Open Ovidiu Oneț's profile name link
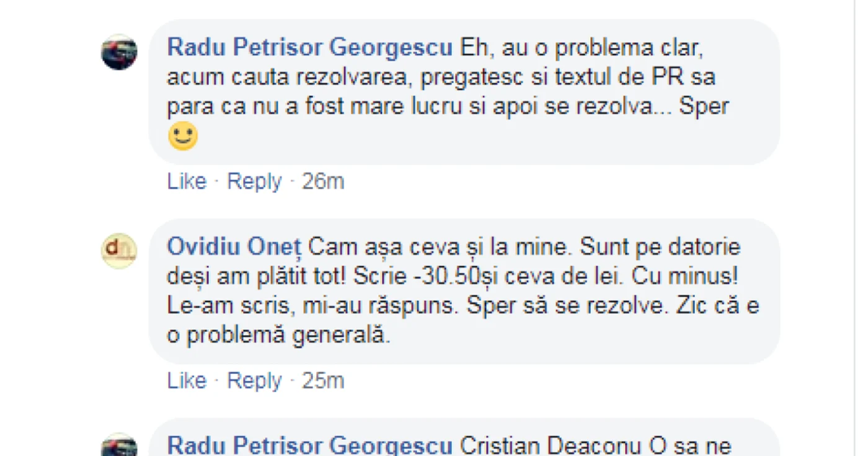This screenshot has width=868, height=456. point(234,248)
